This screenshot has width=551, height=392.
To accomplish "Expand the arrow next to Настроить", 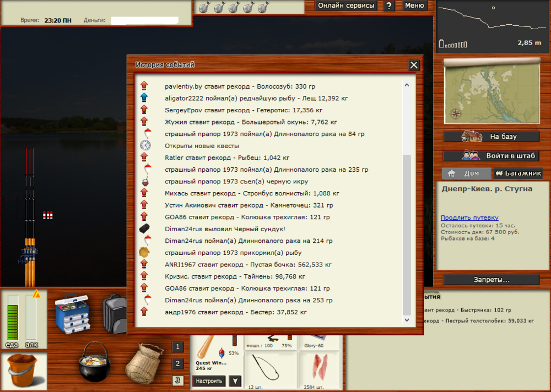I will click(x=235, y=381).
